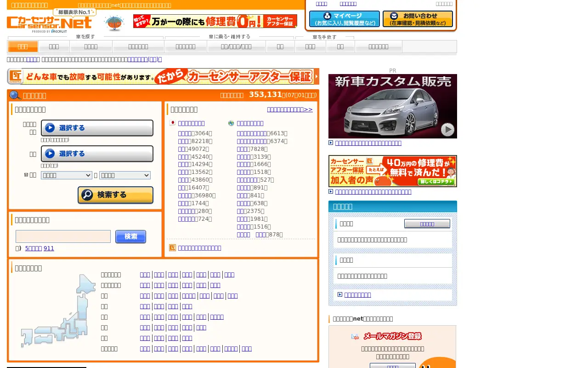Click the arrow at the right end of the after-guarantee banner
The image size is (588, 368).
317,76
